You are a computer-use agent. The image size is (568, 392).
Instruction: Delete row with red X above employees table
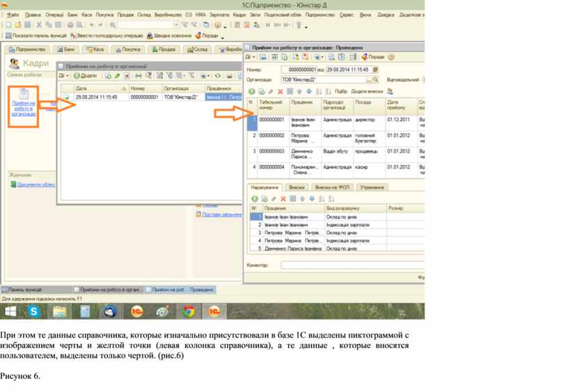coord(280,92)
